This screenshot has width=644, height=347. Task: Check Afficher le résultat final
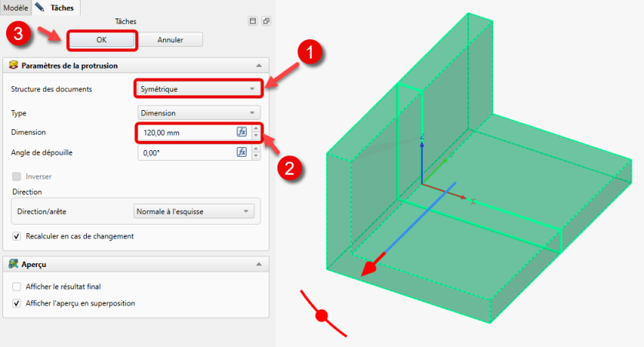click(18, 287)
